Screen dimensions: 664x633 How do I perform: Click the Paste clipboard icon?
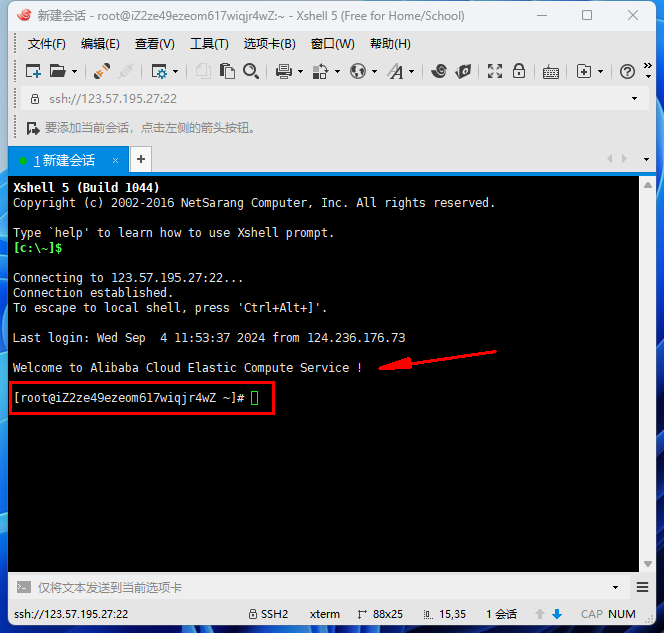pyautogui.click(x=227, y=71)
